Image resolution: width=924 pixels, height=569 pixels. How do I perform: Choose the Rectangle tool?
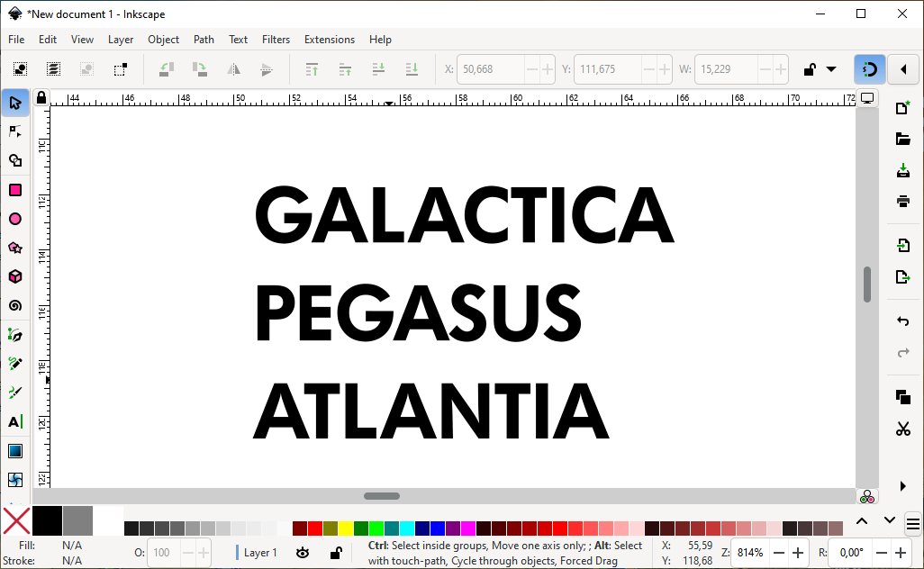15,190
